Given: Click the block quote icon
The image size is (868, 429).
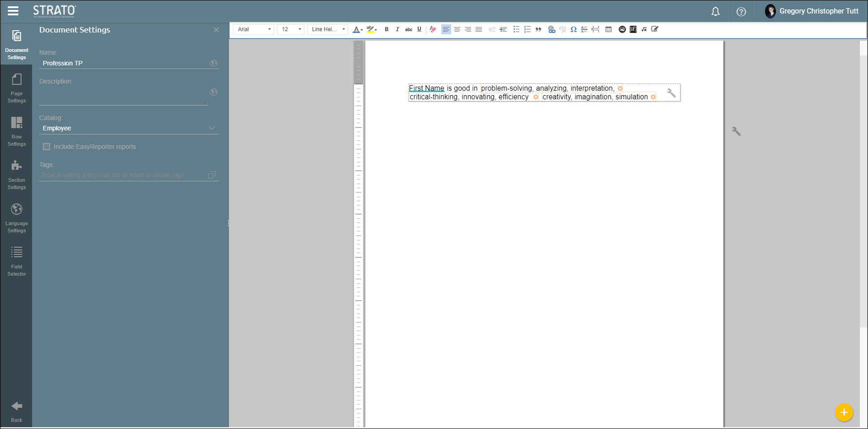Looking at the screenshot, I should [538, 29].
